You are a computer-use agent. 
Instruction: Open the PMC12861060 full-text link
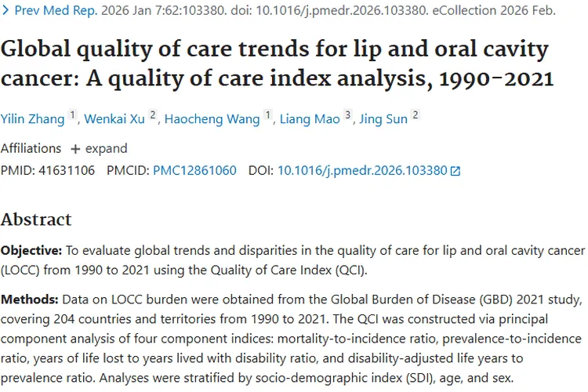tap(194, 170)
